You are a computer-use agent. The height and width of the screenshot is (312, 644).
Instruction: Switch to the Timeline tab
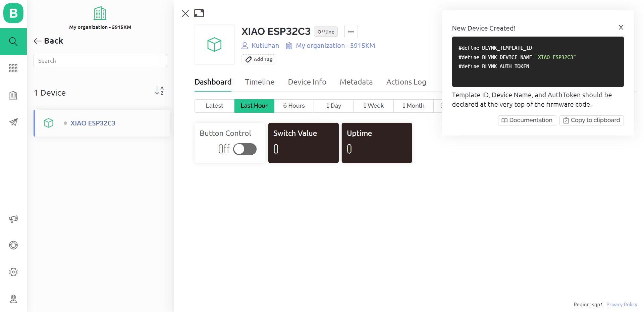(260, 82)
